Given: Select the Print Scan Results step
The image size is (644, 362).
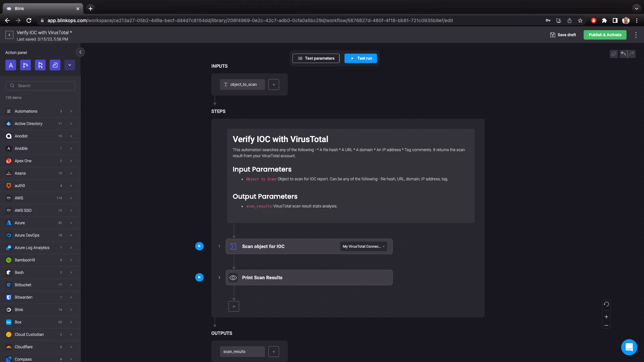Looking at the screenshot, I should [x=309, y=278].
